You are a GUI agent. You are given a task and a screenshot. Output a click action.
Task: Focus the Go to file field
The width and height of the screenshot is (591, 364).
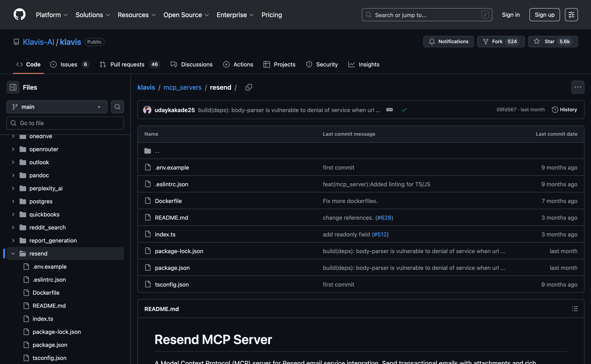[x=65, y=123]
